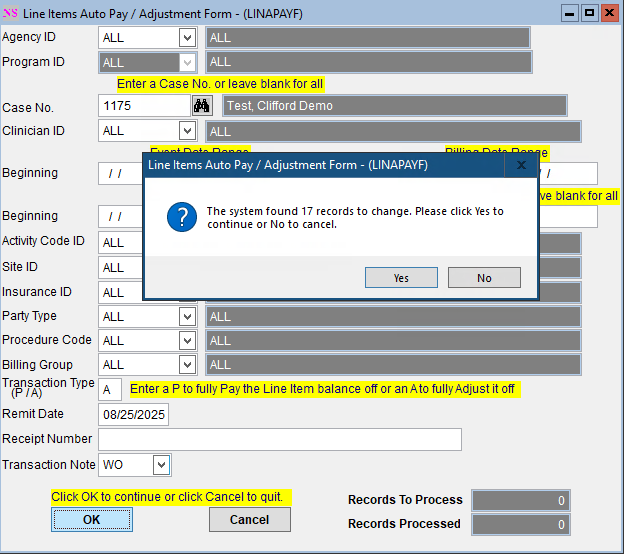Expand the Transaction Note dropdown
The width and height of the screenshot is (624, 554).
coord(161,465)
